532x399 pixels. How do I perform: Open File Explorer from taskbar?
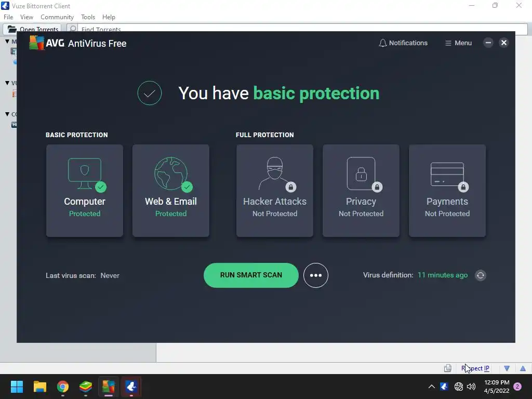[39, 387]
